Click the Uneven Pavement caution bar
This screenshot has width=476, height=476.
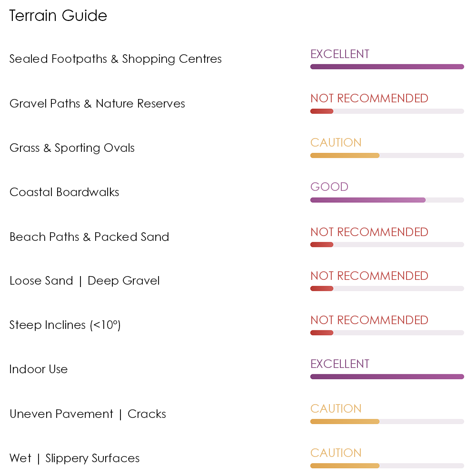387,422
